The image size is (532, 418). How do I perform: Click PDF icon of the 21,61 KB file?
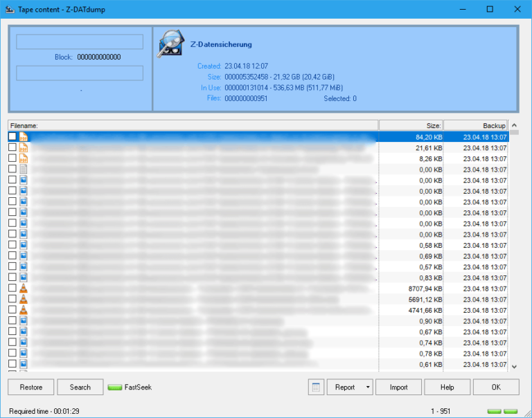[24, 148]
